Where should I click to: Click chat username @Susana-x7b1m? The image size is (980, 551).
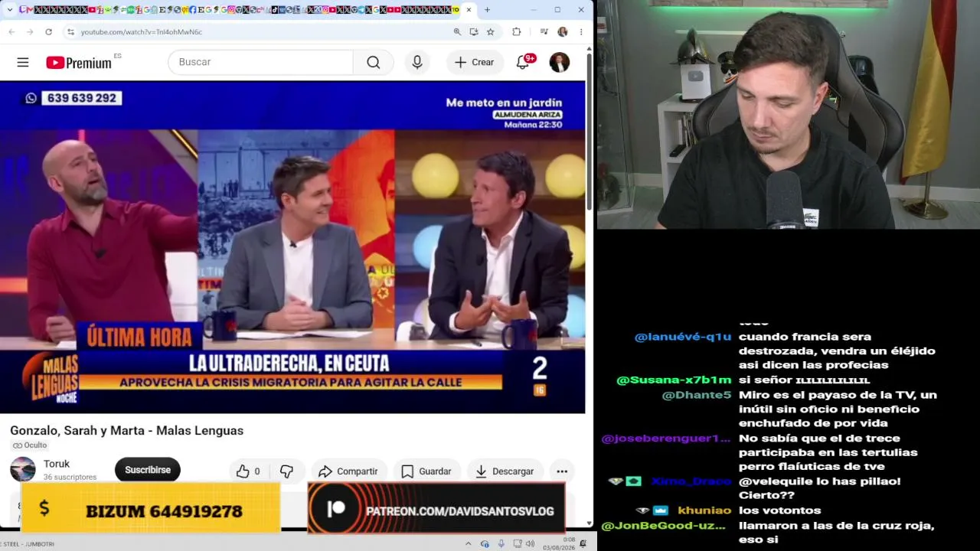pos(674,380)
